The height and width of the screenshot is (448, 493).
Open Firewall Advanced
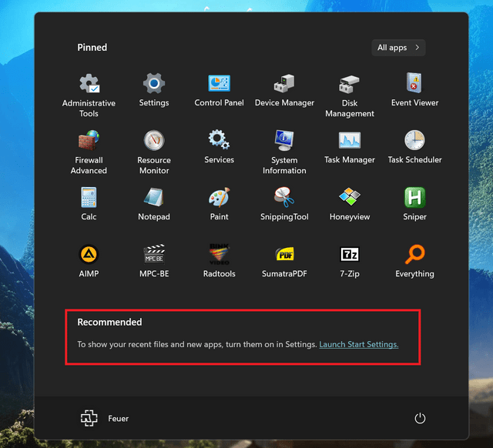point(89,152)
